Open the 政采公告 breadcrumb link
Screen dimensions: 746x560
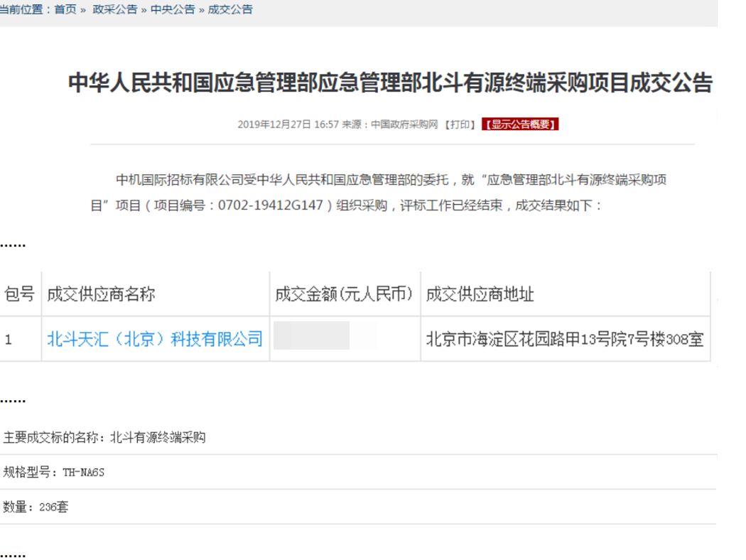115,10
